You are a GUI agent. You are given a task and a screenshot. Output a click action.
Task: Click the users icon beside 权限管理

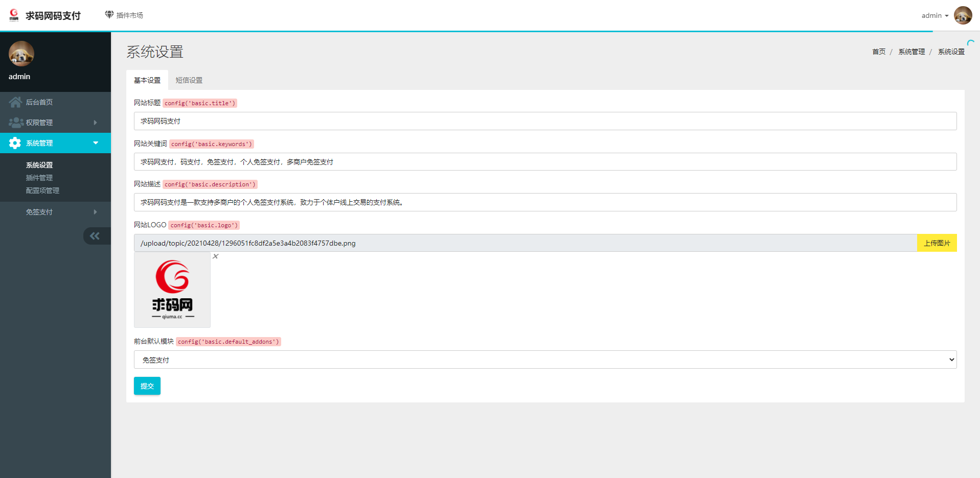pyautogui.click(x=16, y=123)
